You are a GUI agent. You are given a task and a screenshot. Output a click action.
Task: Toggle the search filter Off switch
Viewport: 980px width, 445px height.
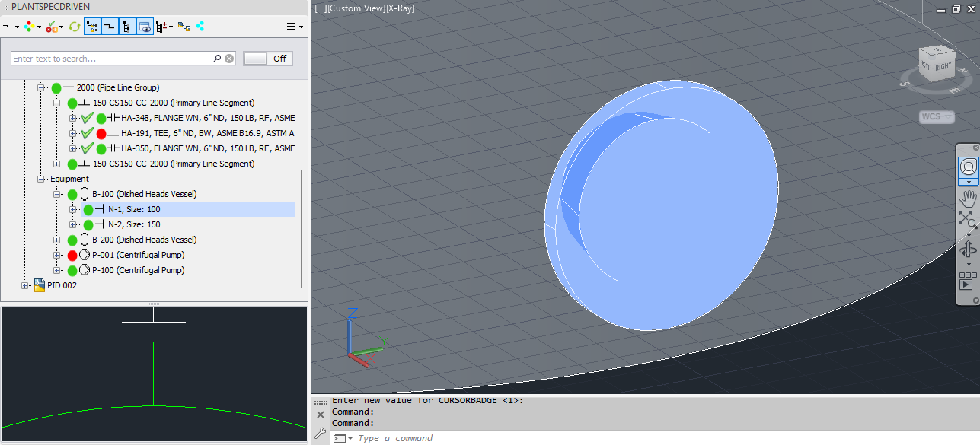coord(267,59)
